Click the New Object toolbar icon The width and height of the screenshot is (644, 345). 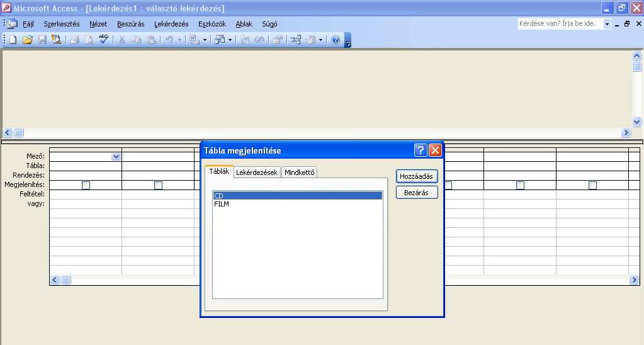pos(310,40)
